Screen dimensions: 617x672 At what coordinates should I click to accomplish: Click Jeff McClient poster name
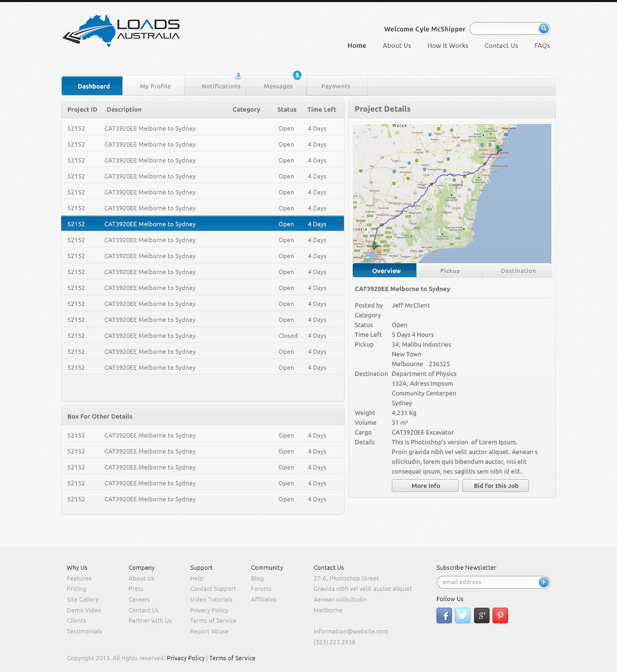coord(411,305)
